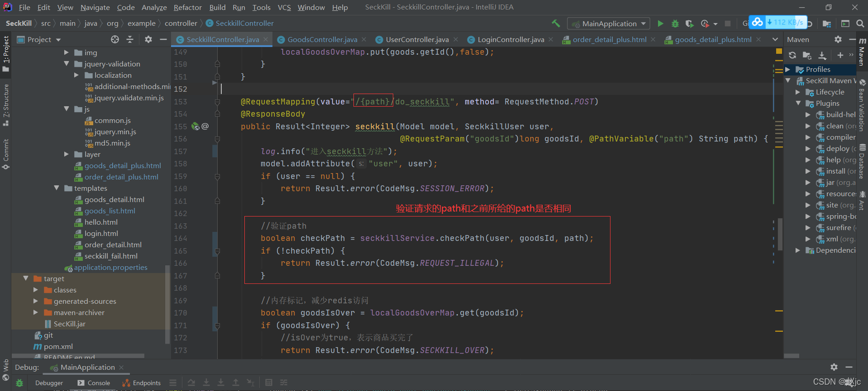Toggle the Structure side tool window
Image resolution: width=868 pixels, height=391 pixels.
click(6, 104)
